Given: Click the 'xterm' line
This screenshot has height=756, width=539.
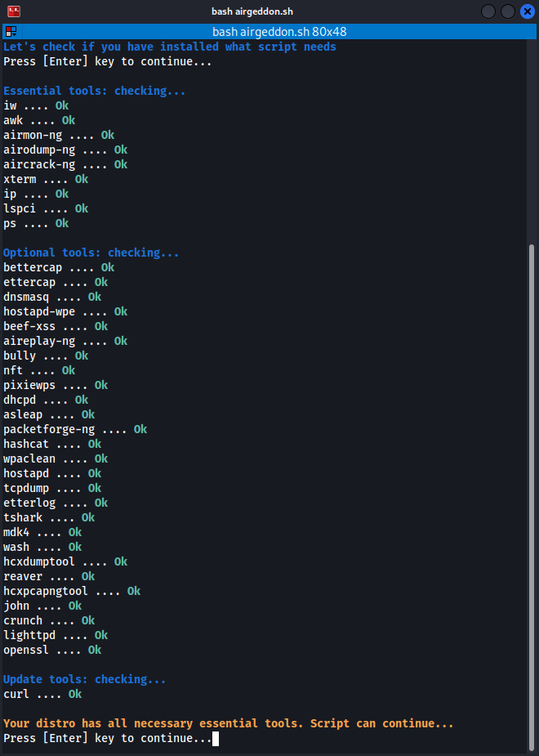Looking at the screenshot, I should pos(46,179).
